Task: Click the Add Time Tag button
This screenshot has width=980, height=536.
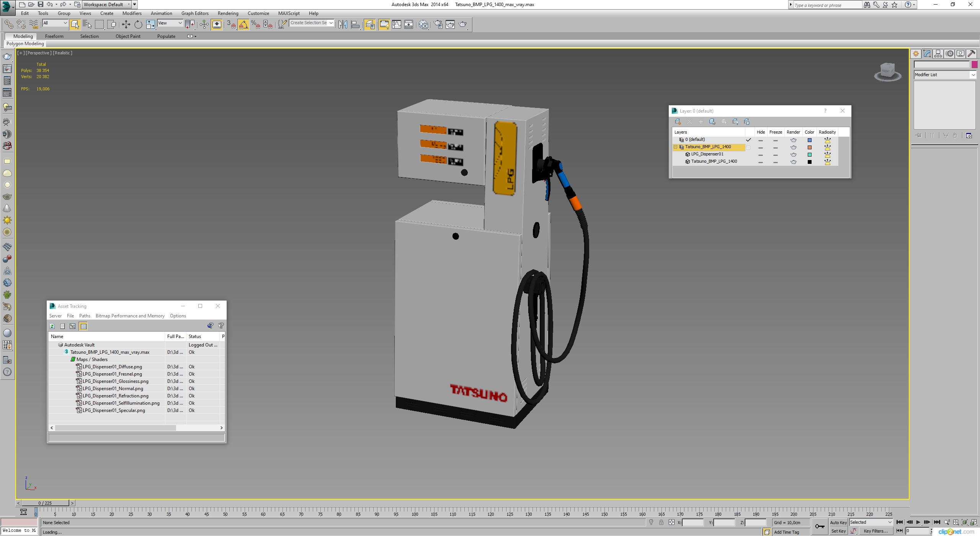Action: click(787, 532)
